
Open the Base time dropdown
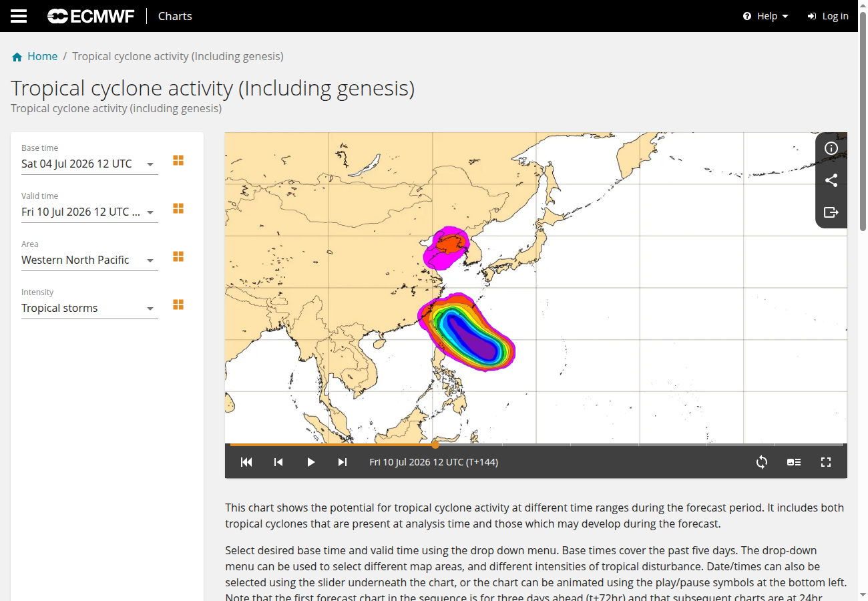coord(89,164)
